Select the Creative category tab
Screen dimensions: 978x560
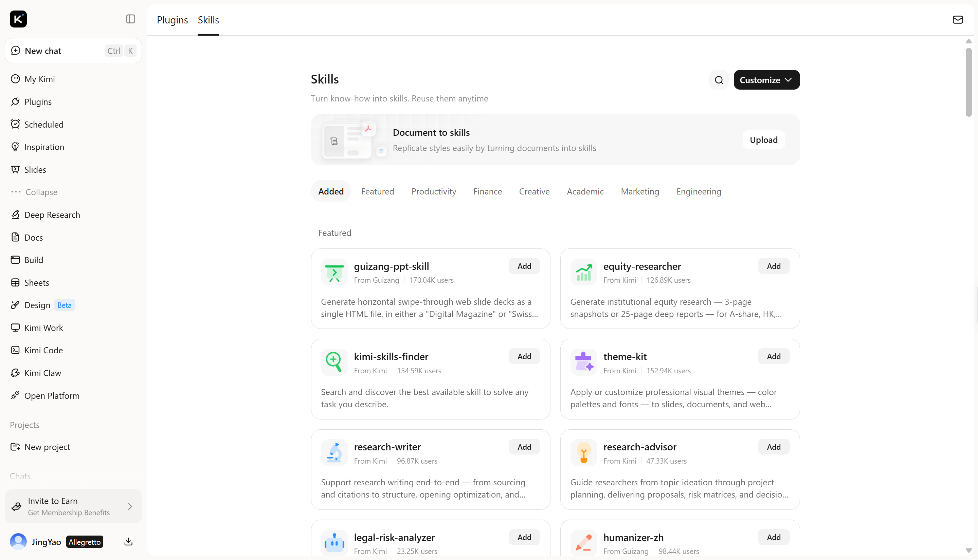tap(534, 191)
